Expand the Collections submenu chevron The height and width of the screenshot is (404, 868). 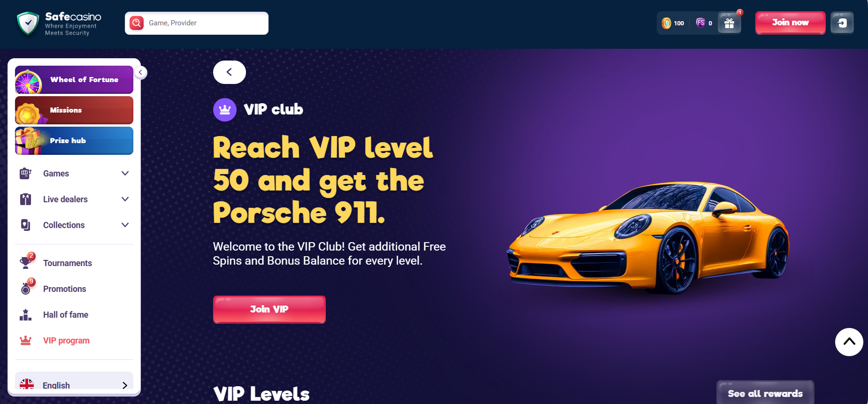click(x=125, y=225)
